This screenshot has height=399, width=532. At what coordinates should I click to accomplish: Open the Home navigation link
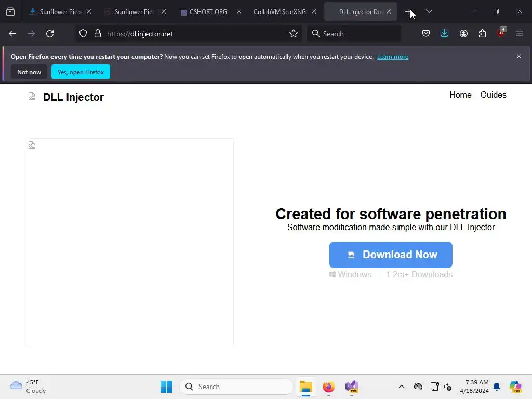[460, 95]
